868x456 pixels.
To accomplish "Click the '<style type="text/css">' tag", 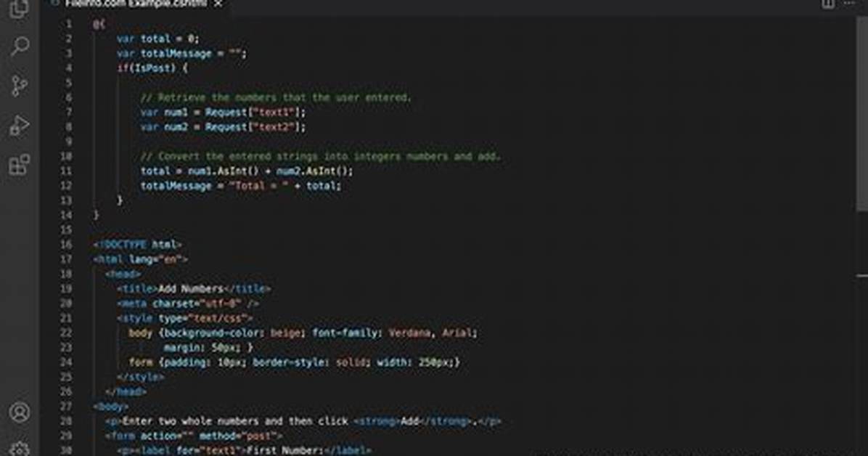I will (x=185, y=318).
